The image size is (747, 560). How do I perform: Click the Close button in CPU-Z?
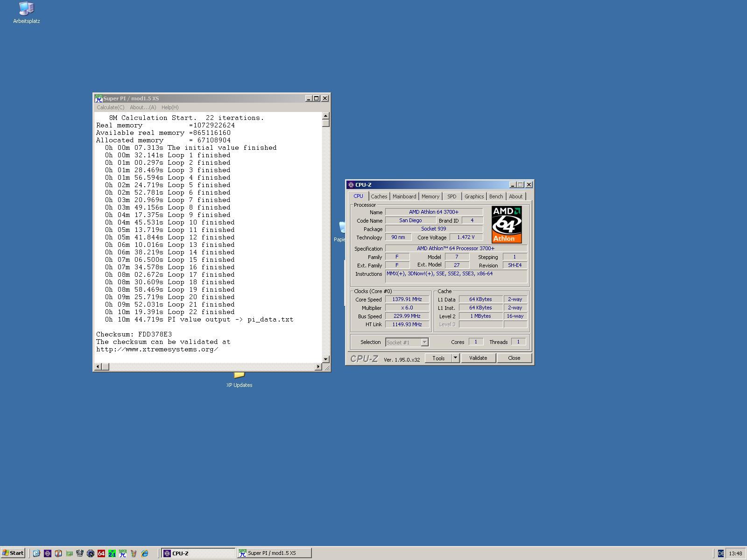click(x=514, y=358)
